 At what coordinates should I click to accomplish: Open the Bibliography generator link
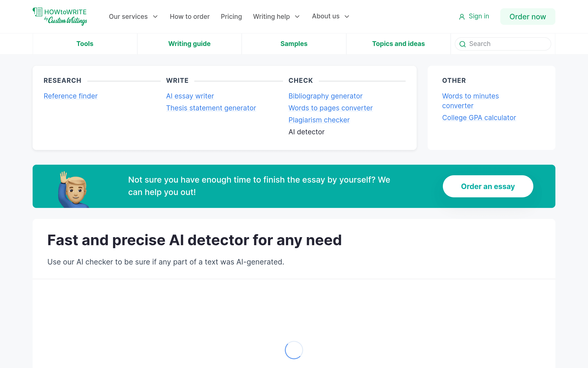325,96
